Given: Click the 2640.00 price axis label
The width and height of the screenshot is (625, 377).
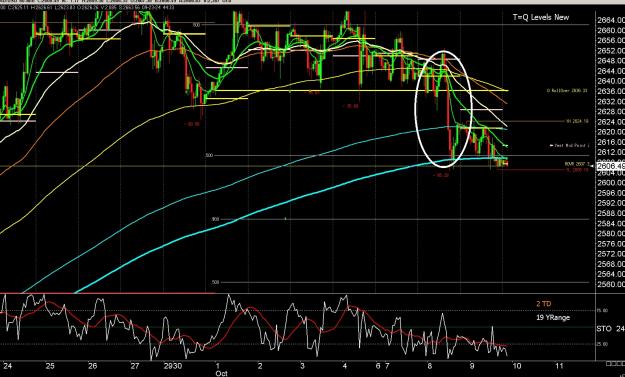Looking at the screenshot, I should 611,81.
